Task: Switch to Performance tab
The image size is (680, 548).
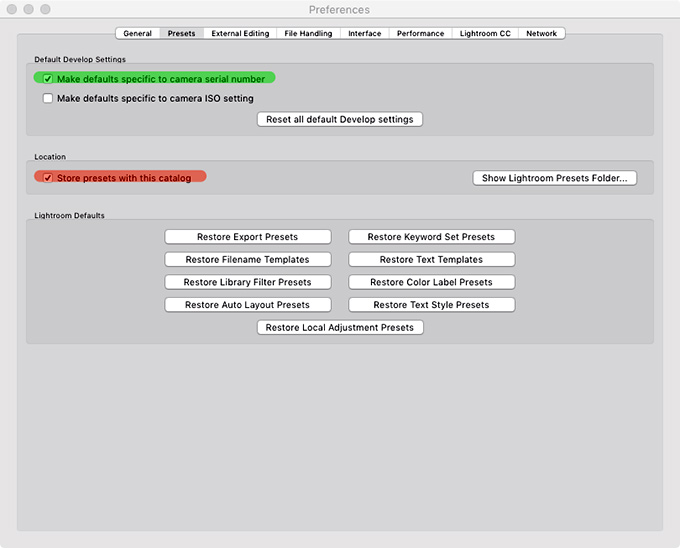Action: (x=421, y=33)
